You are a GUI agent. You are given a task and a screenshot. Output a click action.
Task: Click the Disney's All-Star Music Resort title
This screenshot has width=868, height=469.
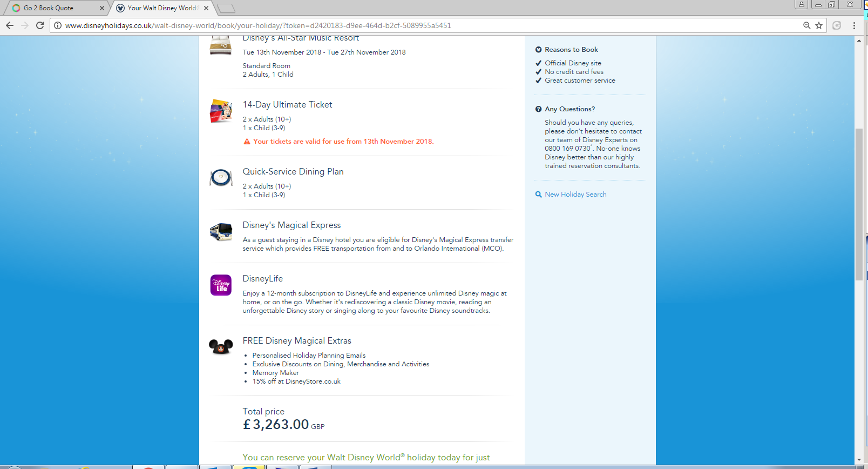coord(301,38)
